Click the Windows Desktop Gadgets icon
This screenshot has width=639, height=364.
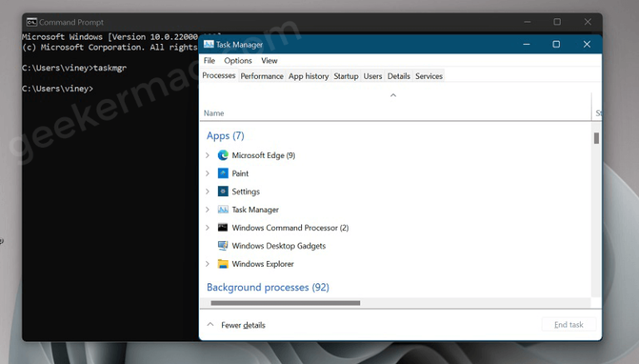(223, 245)
